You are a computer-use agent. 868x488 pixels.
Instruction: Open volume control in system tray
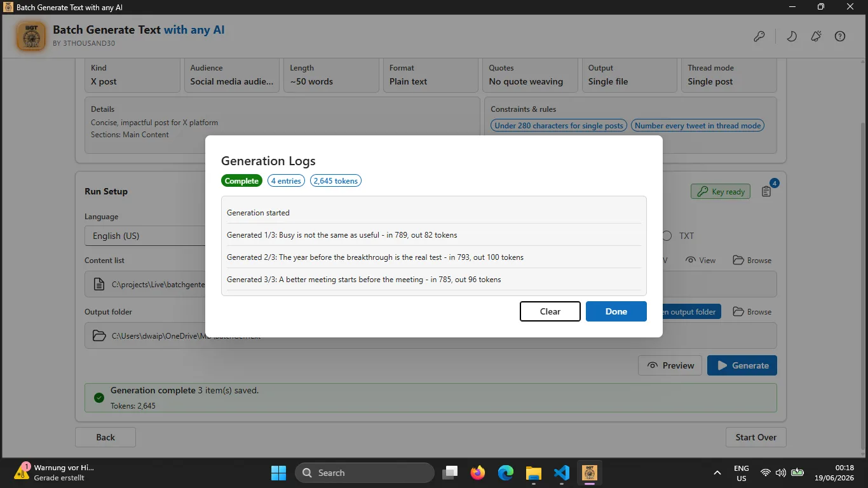click(781, 473)
